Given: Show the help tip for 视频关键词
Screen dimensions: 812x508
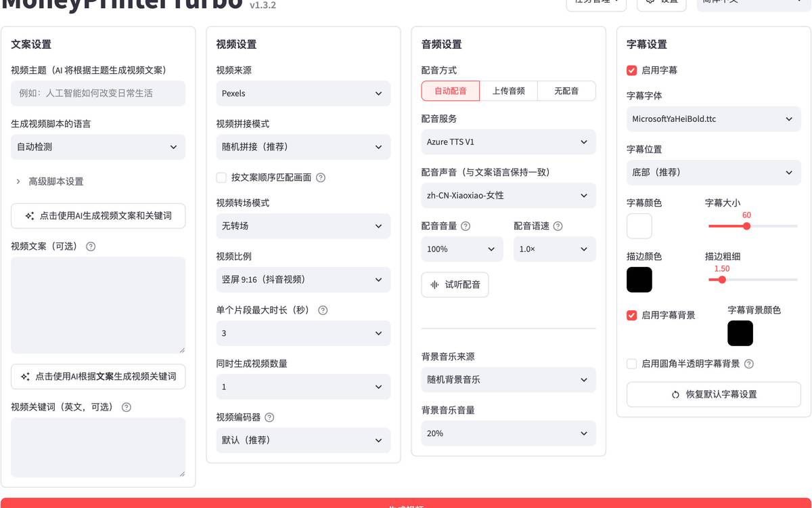Looking at the screenshot, I should 126,407.
